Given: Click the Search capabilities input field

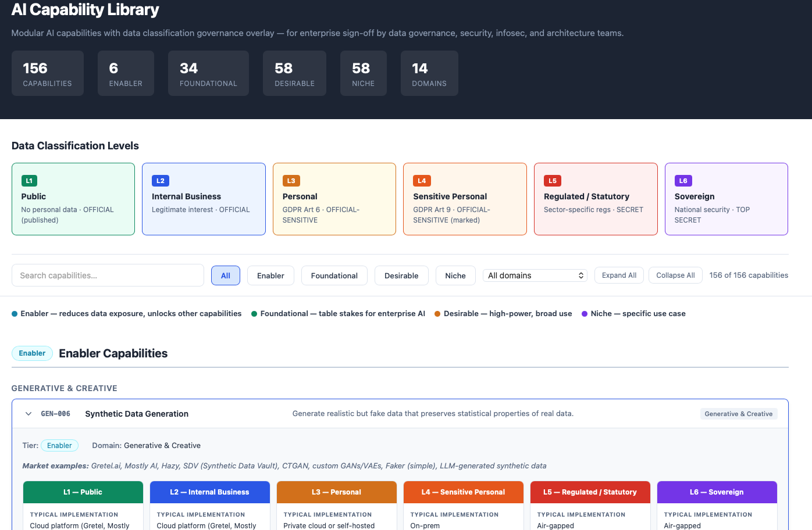Looking at the screenshot, I should pyautogui.click(x=108, y=275).
